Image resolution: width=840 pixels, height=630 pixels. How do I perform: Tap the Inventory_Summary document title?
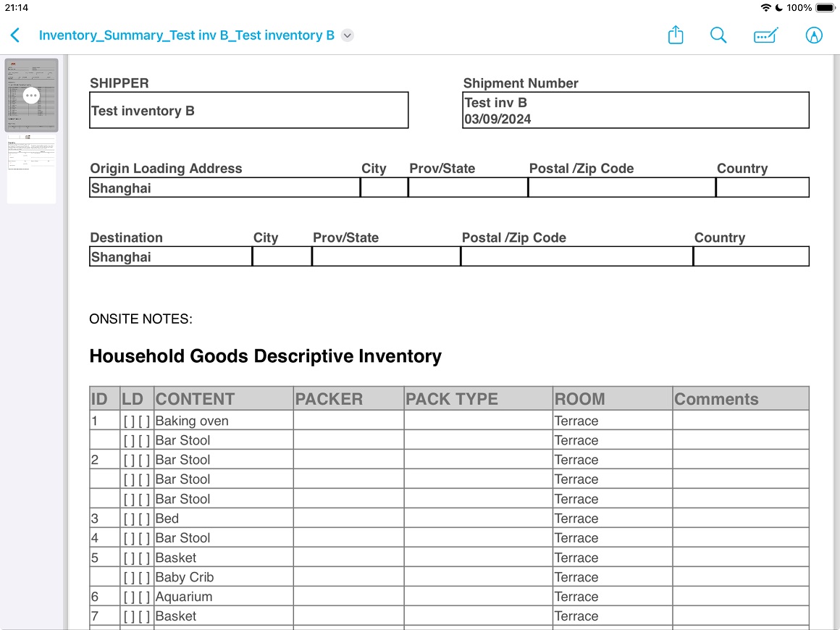pos(186,35)
